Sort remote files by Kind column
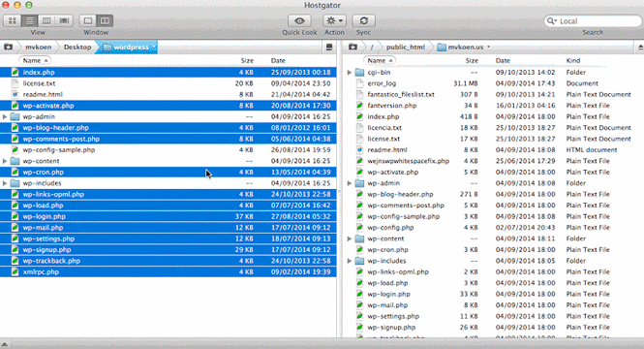The width and height of the screenshot is (644, 349). click(x=573, y=60)
